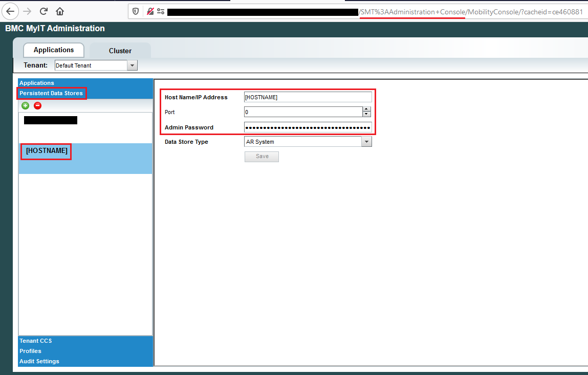Click the Host Name/IP Address field
The height and width of the screenshot is (375, 588).
pos(308,97)
